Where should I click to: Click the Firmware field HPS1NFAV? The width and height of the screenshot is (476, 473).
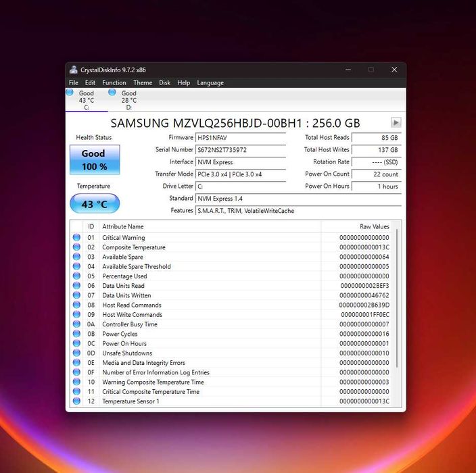pyautogui.click(x=241, y=138)
